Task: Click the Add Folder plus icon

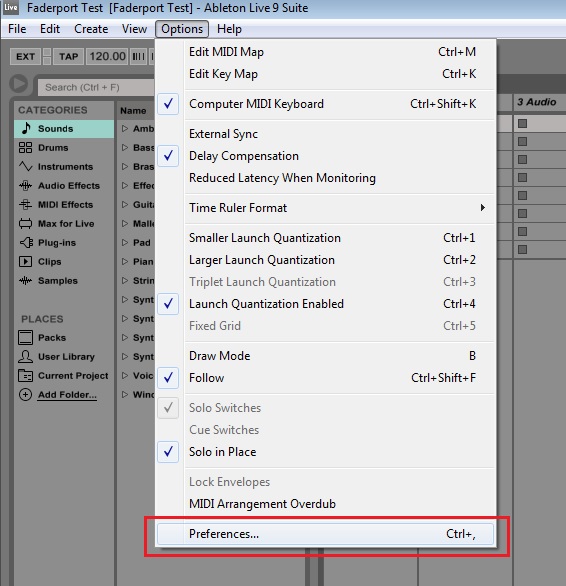Action: [25, 395]
